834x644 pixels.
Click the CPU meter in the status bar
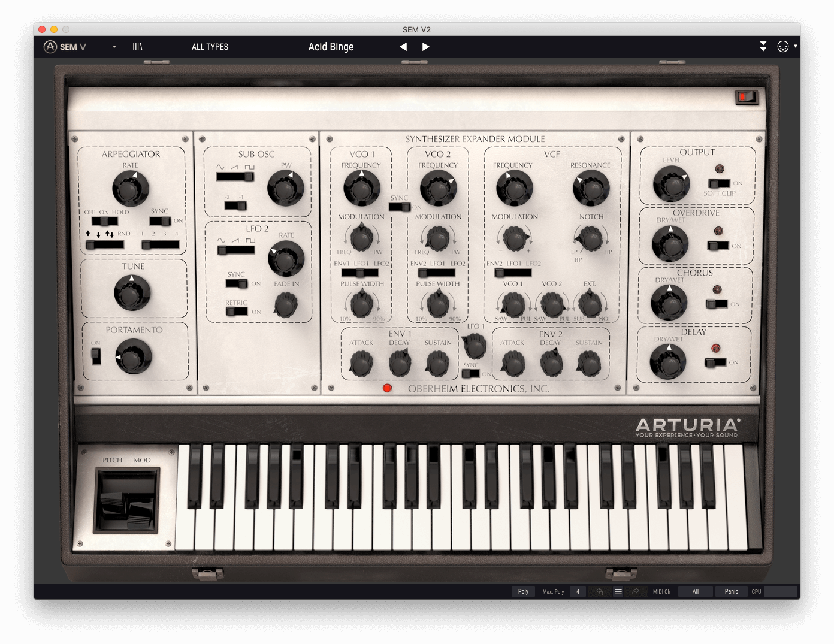coord(781,591)
